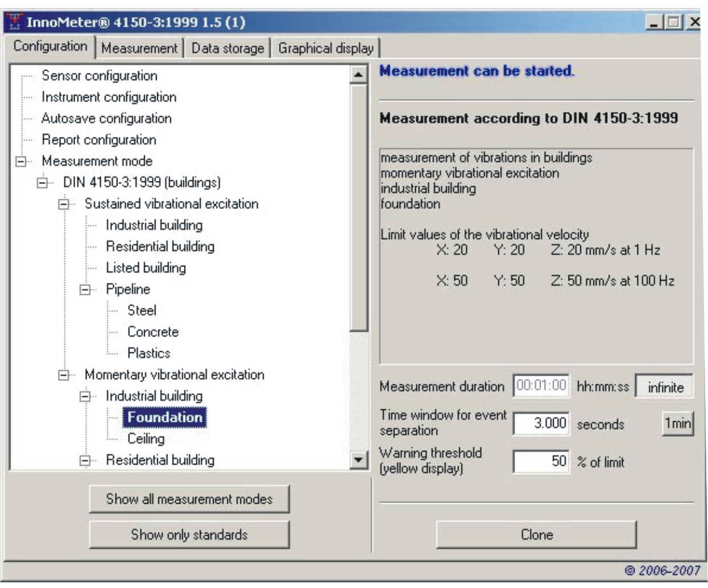The image size is (708, 588).
Task: Click the 'Warning threshold (yellow display)' label
Action: (431, 460)
